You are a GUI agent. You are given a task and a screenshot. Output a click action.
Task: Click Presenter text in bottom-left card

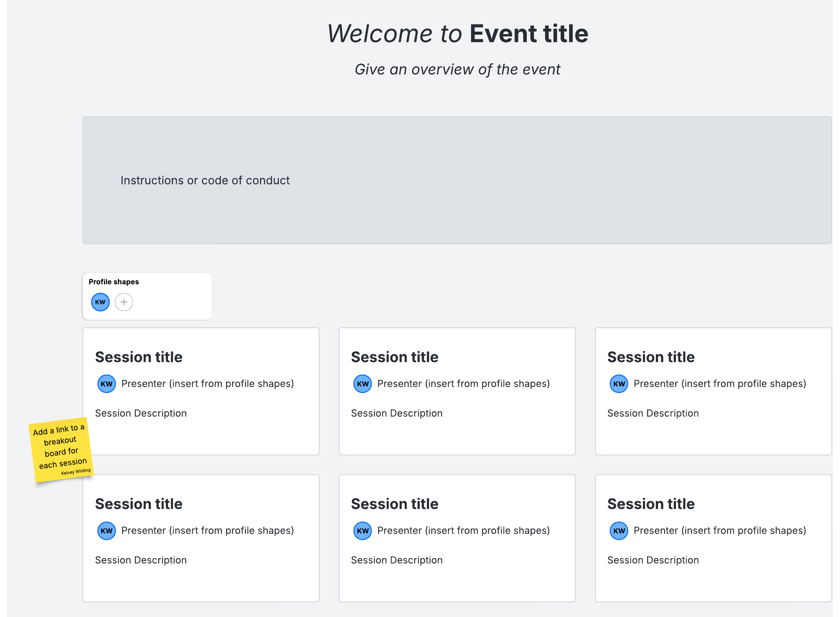click(207, 531)
